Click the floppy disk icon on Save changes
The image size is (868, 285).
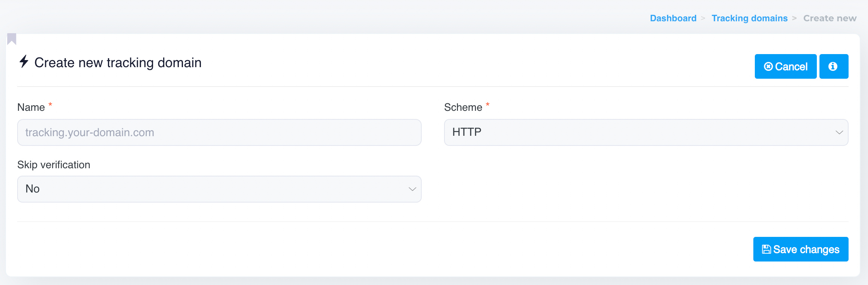766,249
